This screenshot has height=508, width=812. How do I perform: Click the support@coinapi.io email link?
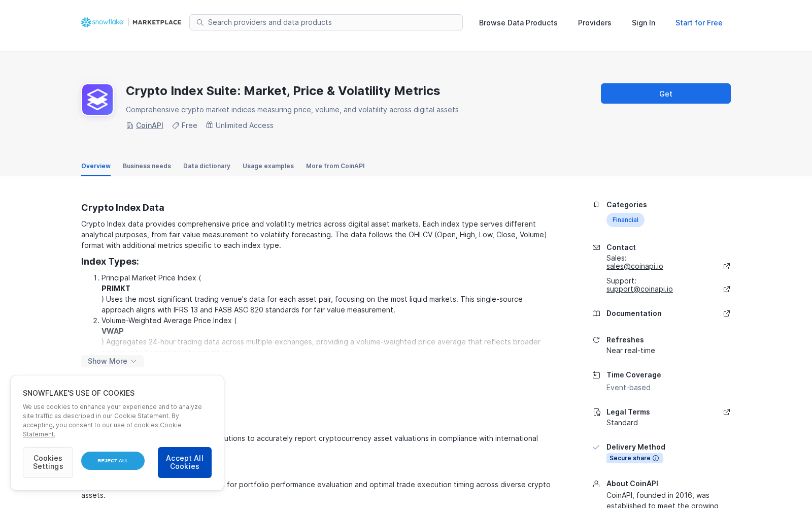639,289
